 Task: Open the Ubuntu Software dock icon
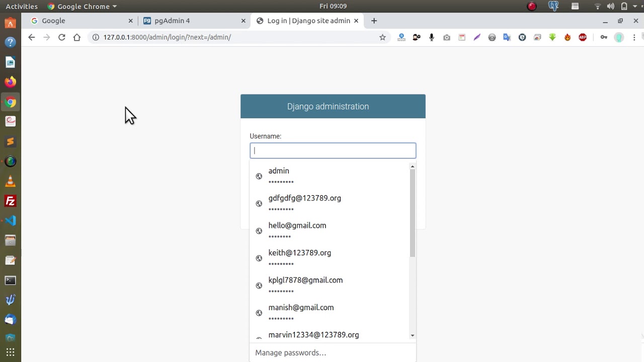click(10, 23)
